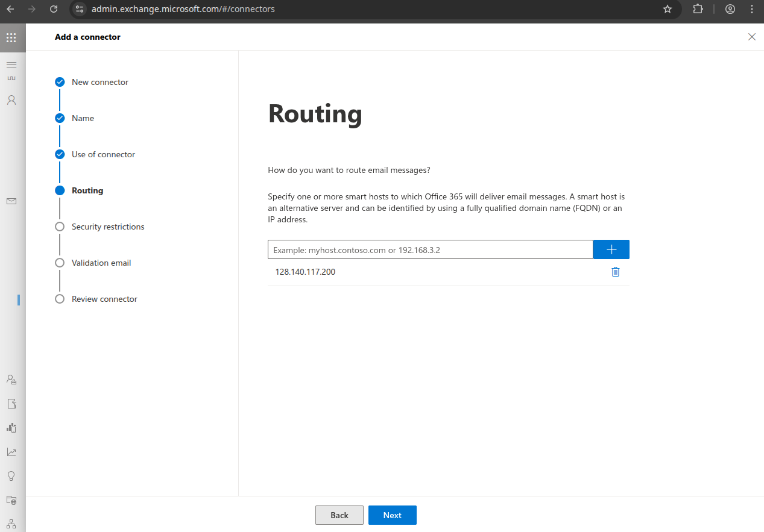The width and height of the screenshot is (764, 532).
Task: Open Public folders globe-folder icon
Action: [x=11, y=500]
